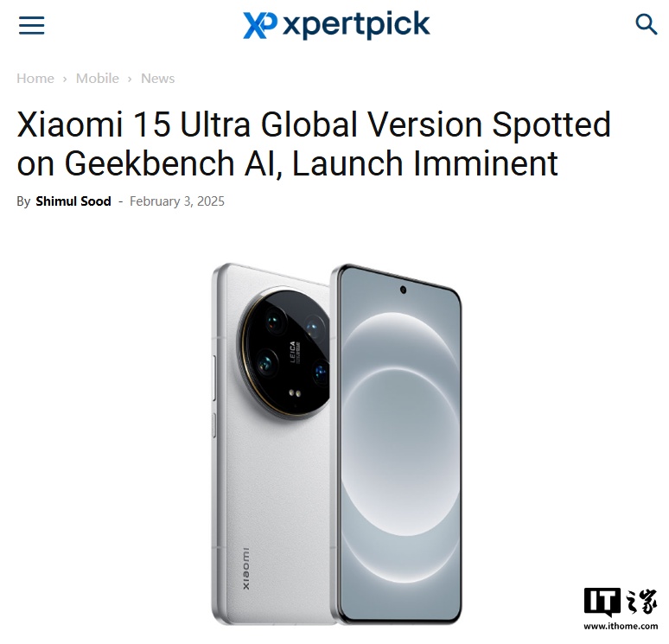The image size is (669, 644).
Task: Click the search magnifier icon
Action: [646, 24]
